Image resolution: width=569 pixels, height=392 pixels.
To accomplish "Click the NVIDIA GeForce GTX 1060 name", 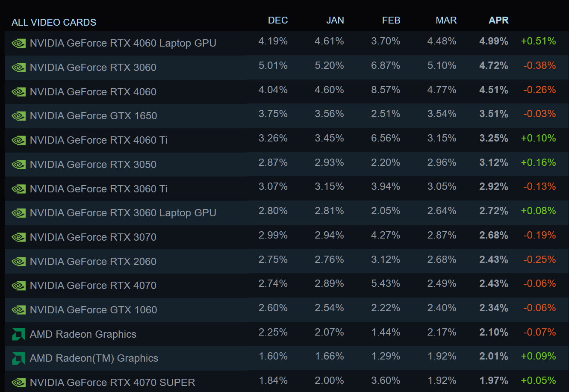I will (x=94, y=310).
